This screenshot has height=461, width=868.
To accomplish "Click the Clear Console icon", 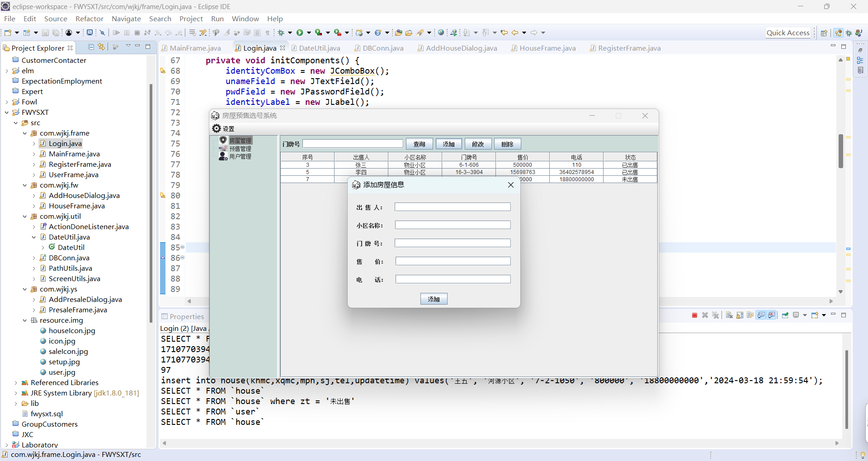I will 729,315.
